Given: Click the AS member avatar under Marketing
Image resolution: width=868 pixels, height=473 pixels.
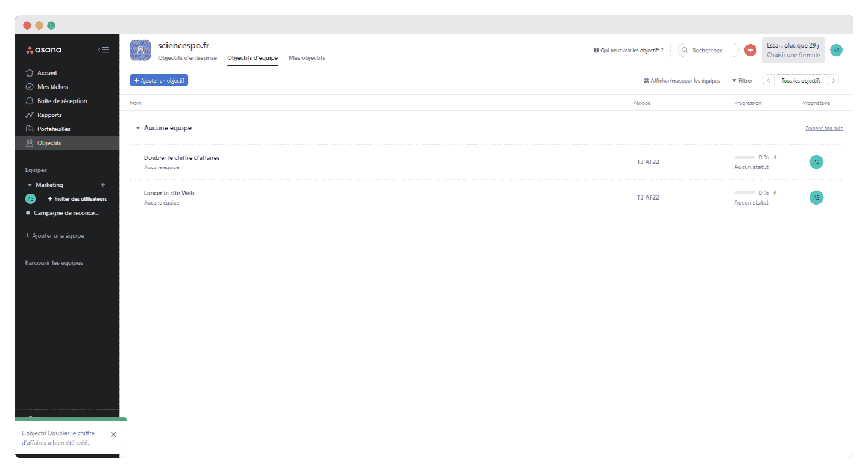Looking at the screenshot, I should [x=31, y=198].
